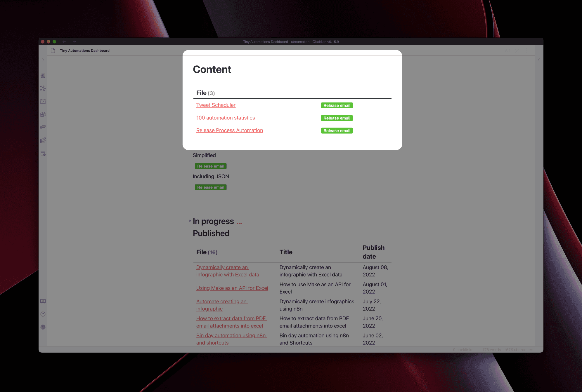Click Release email for Tweet Scheduler
582x392 pixels.
(336, 105)
